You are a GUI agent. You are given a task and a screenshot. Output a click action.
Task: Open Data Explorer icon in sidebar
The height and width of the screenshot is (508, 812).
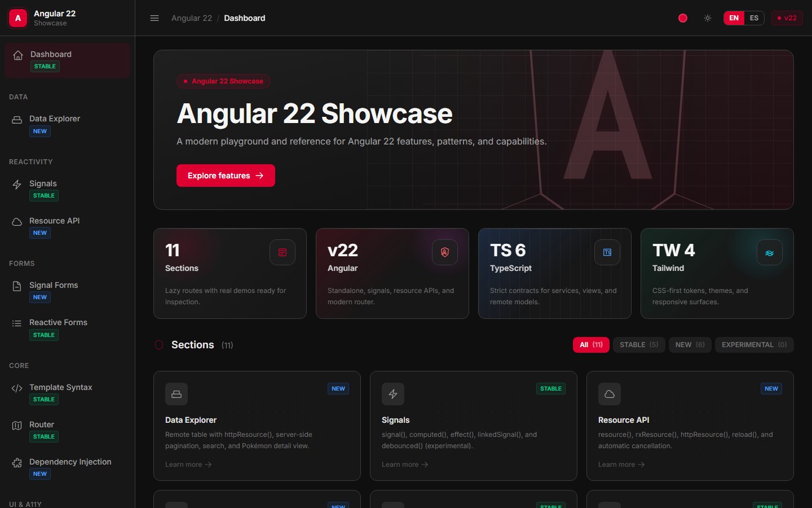(17, 120)
